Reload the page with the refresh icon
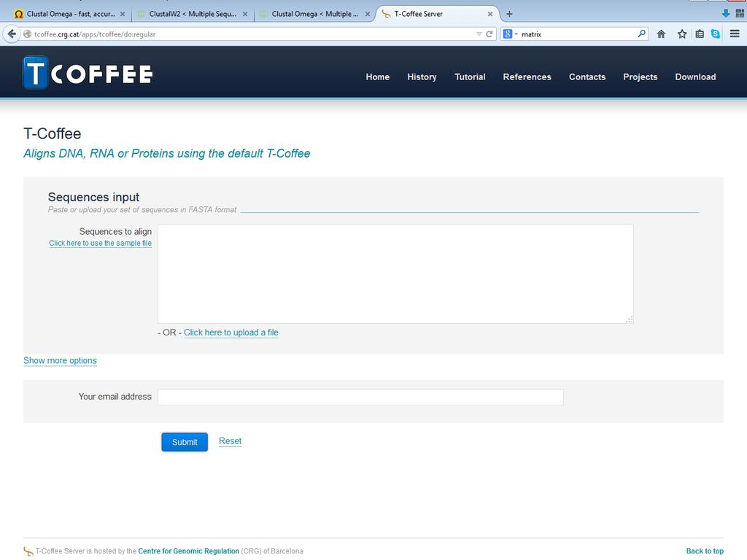The height and width of the screenshot is (560, 747). [489, 34]
